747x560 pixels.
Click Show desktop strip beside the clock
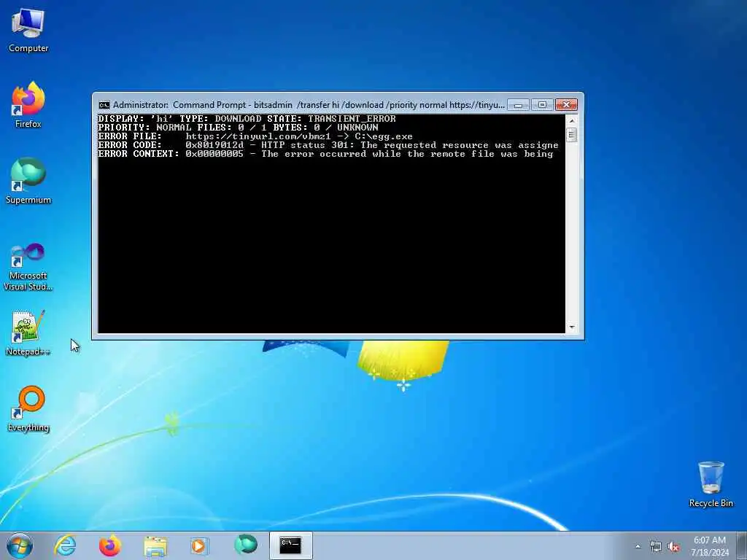click(742, 545)
